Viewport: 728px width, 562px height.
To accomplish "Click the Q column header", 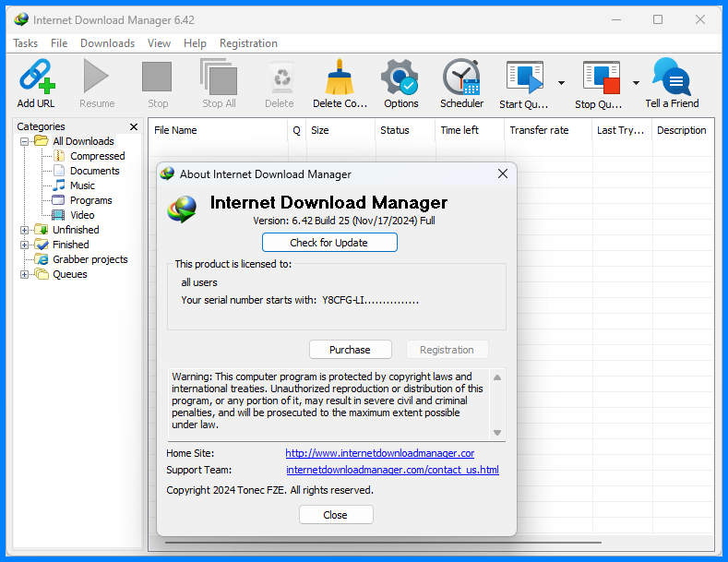I will click(x=297, y=130).
